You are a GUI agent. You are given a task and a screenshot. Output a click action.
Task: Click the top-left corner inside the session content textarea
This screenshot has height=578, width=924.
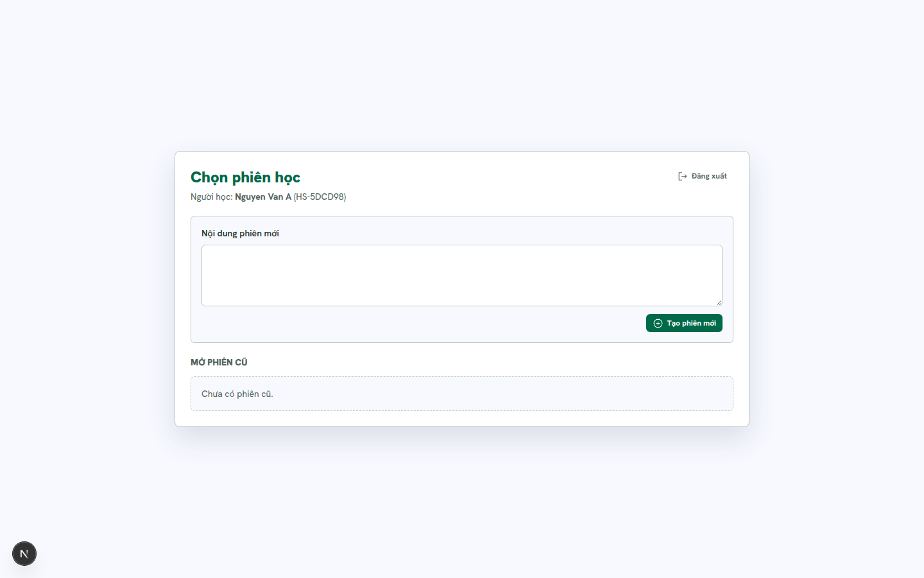tap(207, 250)
